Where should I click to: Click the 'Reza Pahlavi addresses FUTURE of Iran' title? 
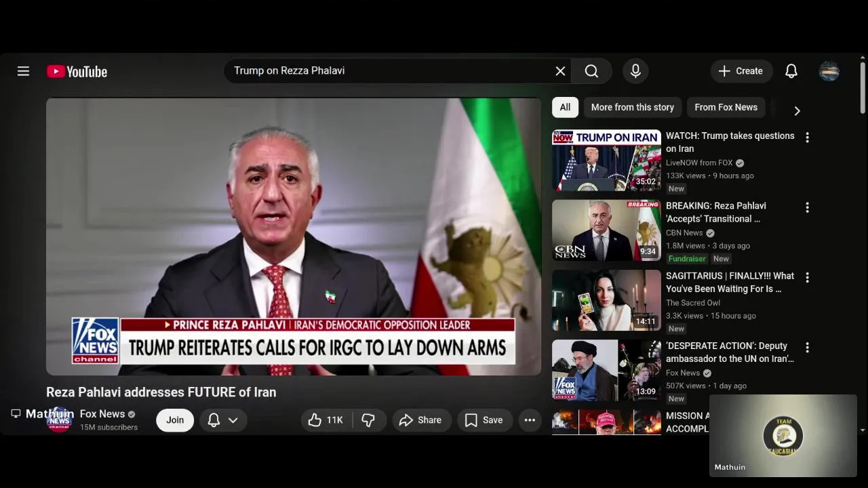161,392
